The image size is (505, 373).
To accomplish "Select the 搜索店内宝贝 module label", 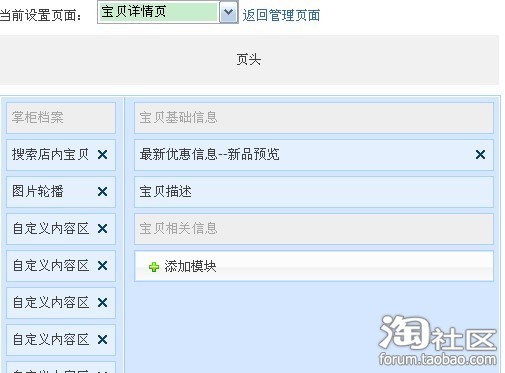I will (x=50, y=155).
